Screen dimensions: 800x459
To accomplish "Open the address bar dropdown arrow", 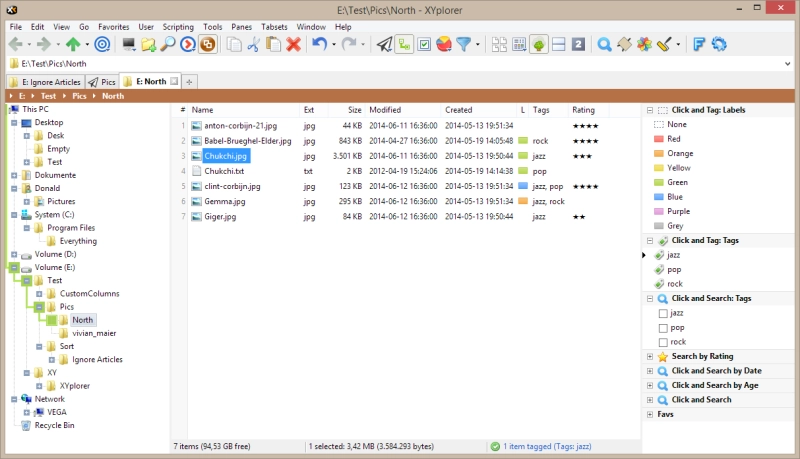I will coord(788,64).
